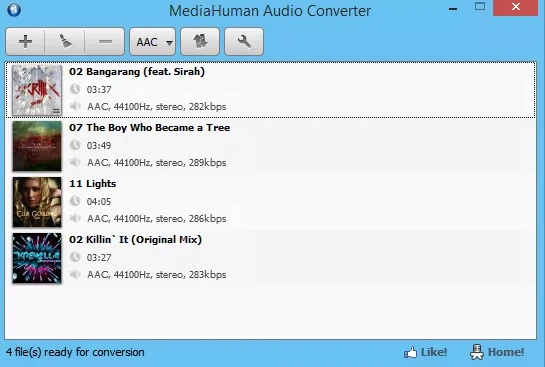Start conversion with the arrows button

(200, 42)
